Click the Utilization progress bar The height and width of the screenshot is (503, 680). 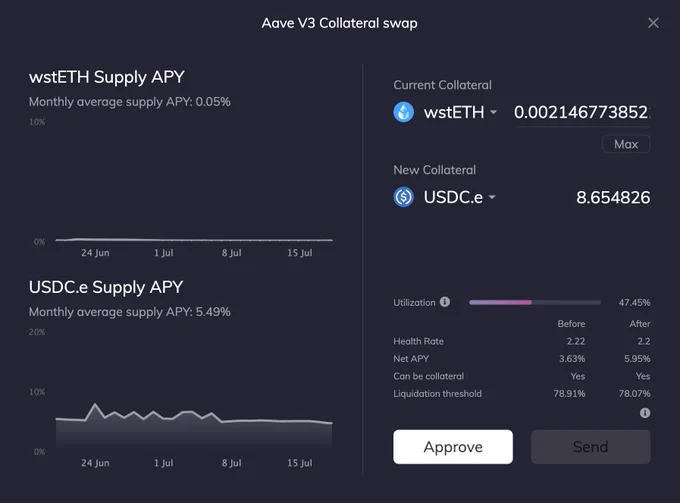point(535,302)
